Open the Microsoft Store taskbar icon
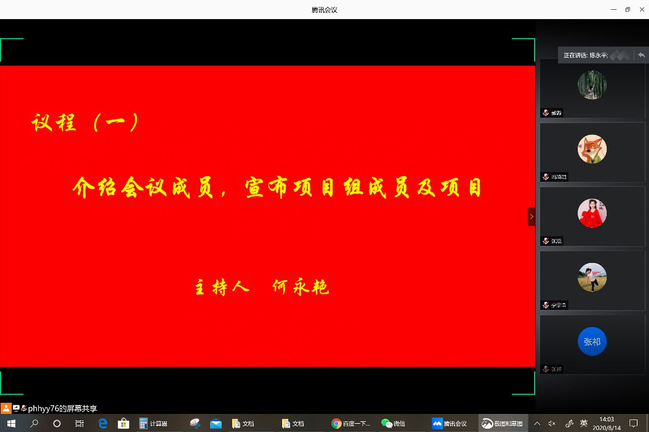This screenshot has height=432, width=649. pyautogui.click(x=123, y=423)
